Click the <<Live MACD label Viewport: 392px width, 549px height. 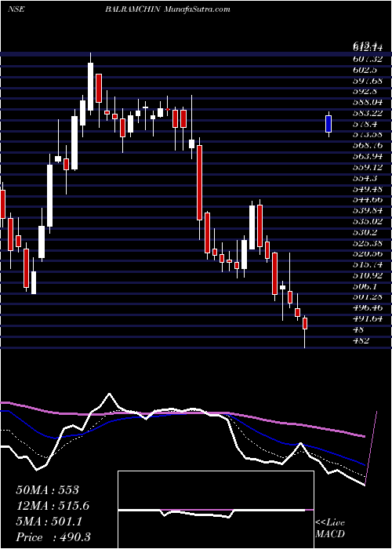pos(330,529)
